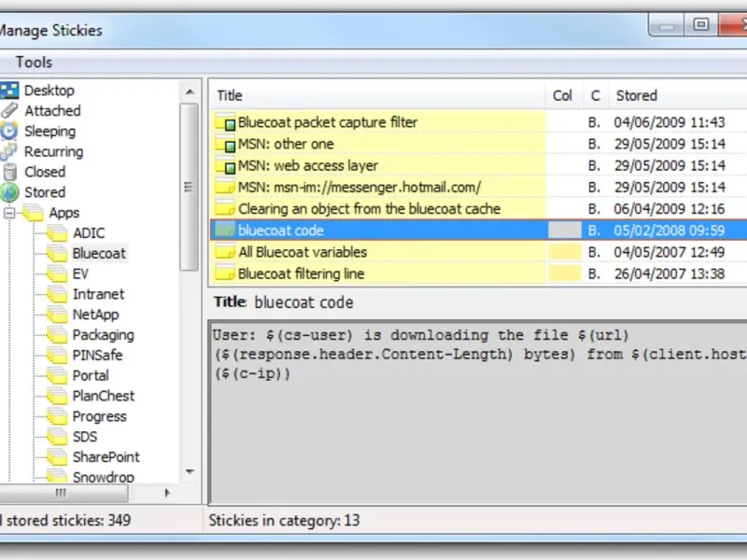The width and height of the screenshot is (747, 560).
Task: Click 'Stickies in category: 13' status text
Action: [284, 521]
